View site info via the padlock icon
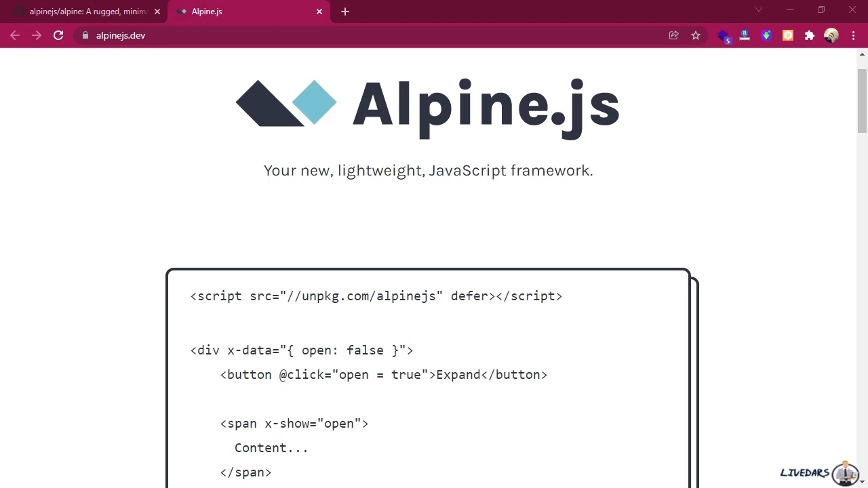Screen dimensions: 868x488 pos(85,35)
